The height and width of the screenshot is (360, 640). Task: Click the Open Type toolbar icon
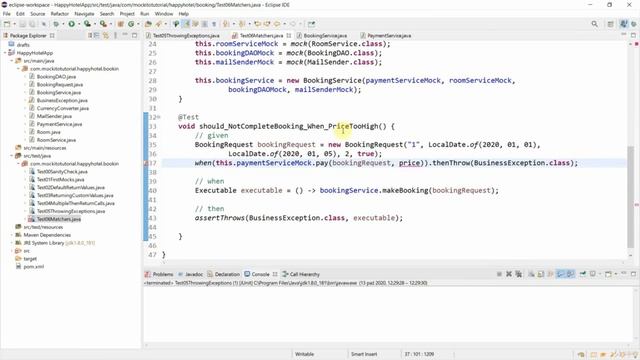(x=148, y=24)
